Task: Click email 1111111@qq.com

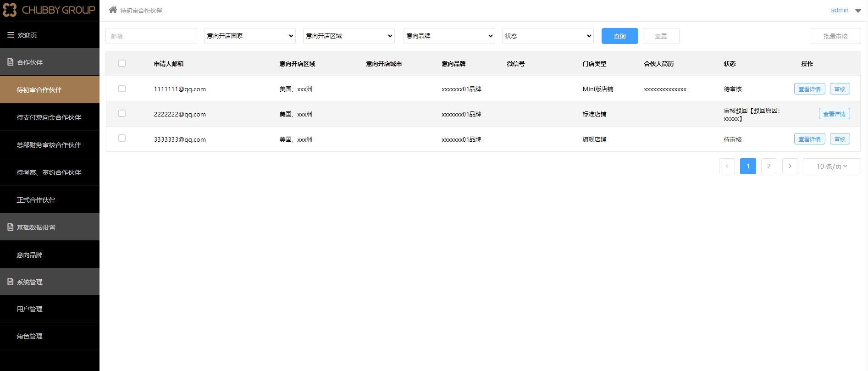Action: coord(180,89)
